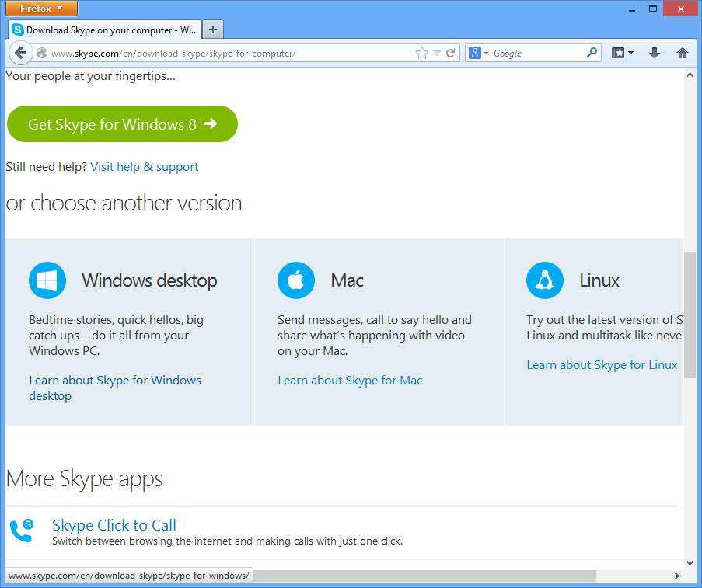Viewport: 702px width, 588px height.
Task: Open the Firefox application menu
Action: point(42,8)
